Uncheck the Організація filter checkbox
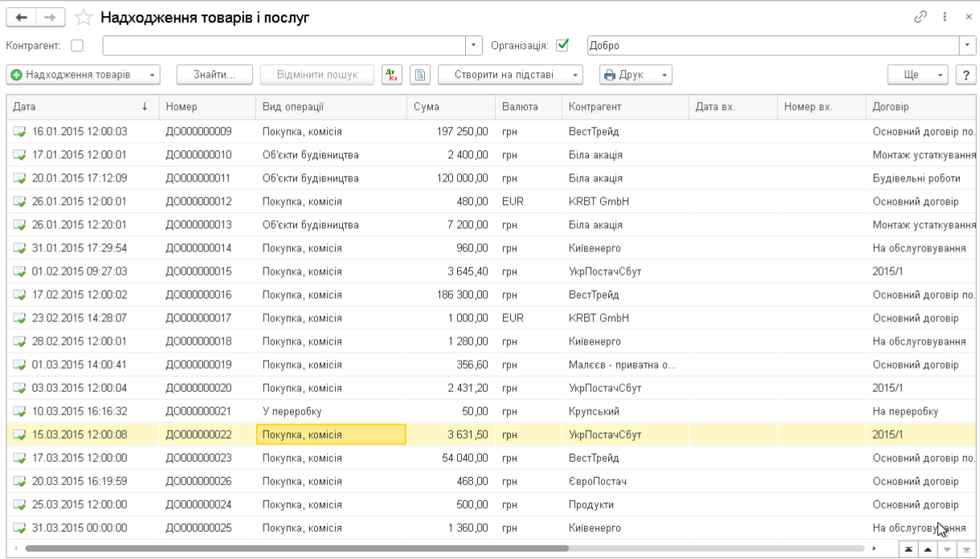This screenshot has width=980, height=559. point(562,46)
